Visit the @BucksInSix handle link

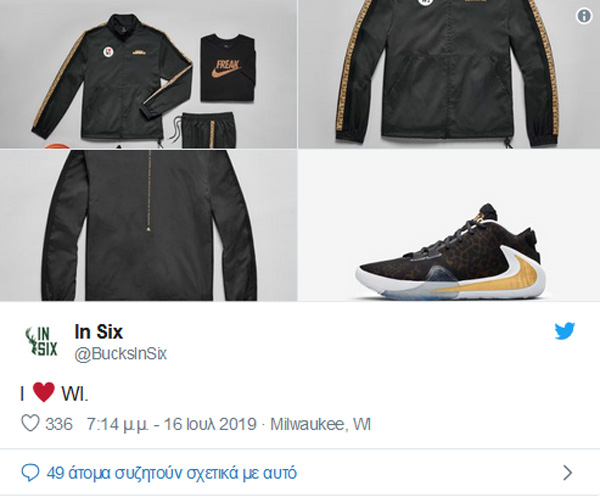pos(121,354)
